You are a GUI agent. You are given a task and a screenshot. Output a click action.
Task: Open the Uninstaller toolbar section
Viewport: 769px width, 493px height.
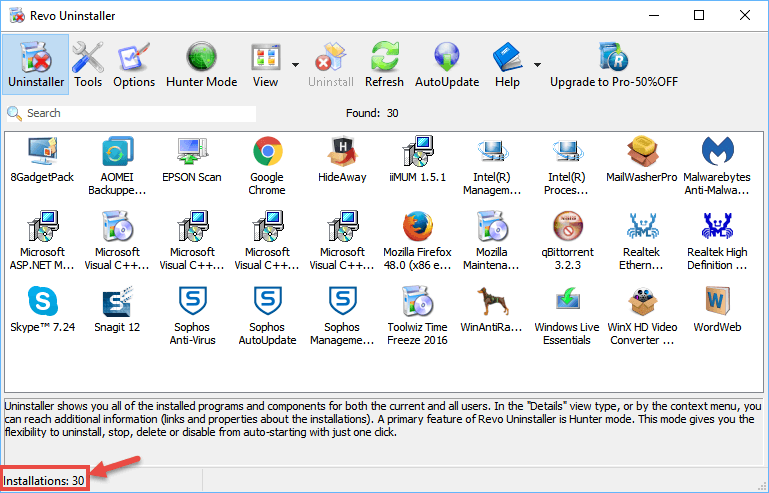tap(36, 64)
